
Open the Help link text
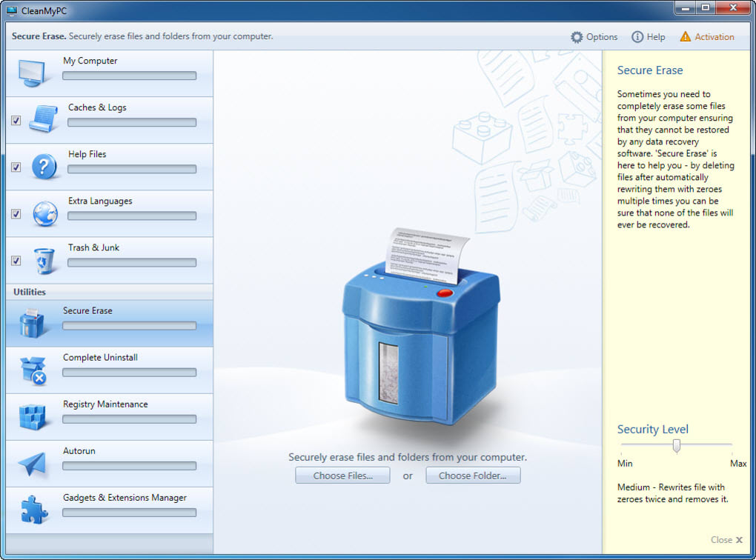click(x=656, y=37)
